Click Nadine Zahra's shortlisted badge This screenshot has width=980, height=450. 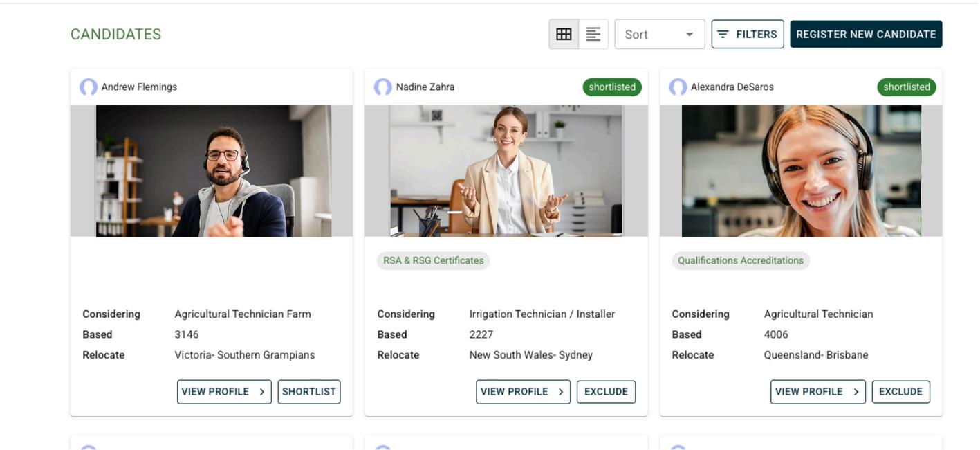(612, 87)
